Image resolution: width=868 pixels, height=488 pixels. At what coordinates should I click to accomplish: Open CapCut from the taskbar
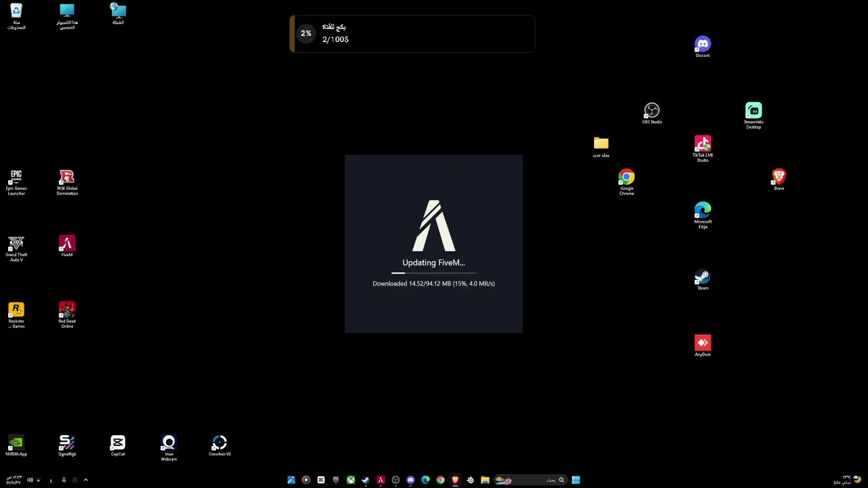pyautogui.click(x=321, y=480)
